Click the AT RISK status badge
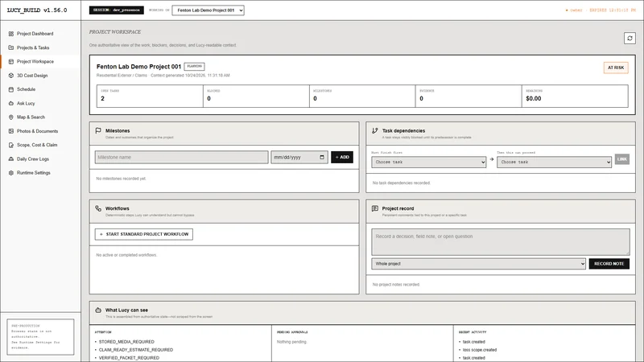The width and height of the screenshot is (644, 362). 616,68
